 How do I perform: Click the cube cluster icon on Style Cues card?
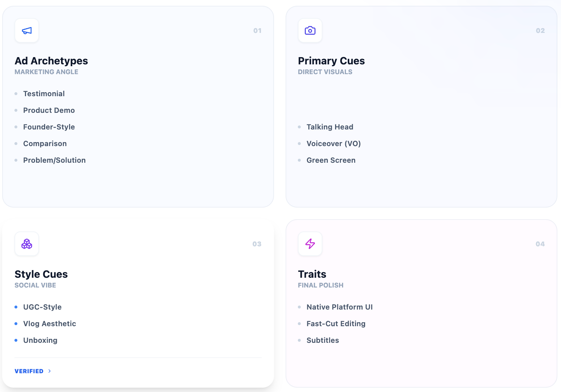tap(27, 244)
